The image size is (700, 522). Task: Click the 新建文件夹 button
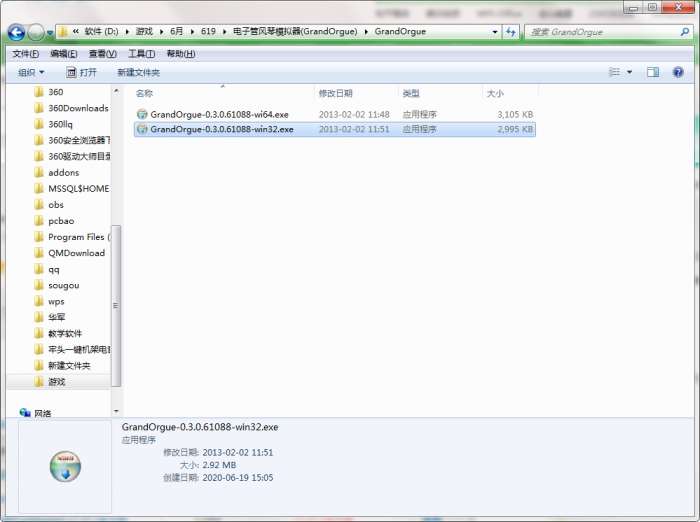click(138, 72)
